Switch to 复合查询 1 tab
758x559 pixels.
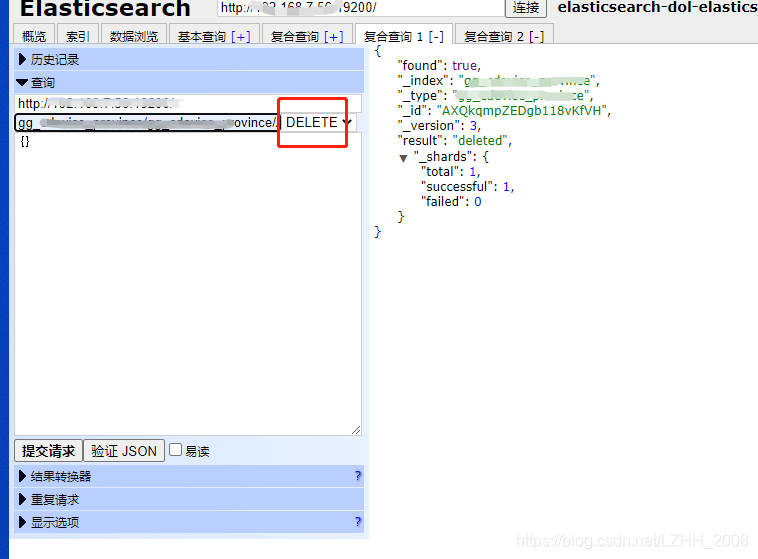coord(394,37)
